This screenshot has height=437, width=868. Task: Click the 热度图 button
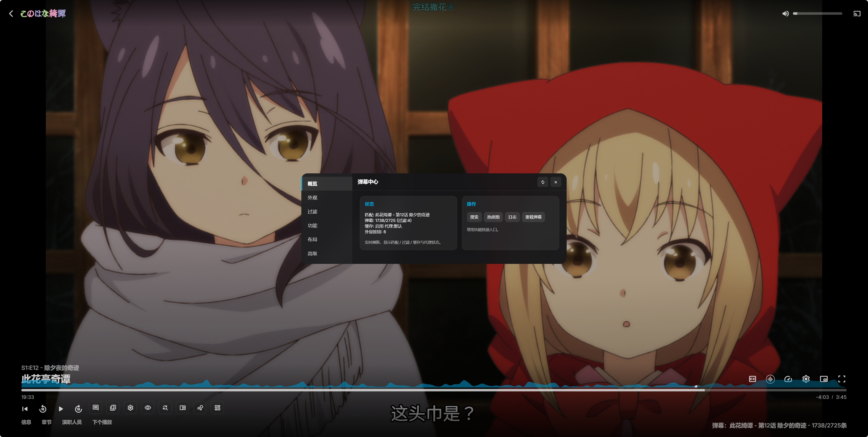pos(493,217)
